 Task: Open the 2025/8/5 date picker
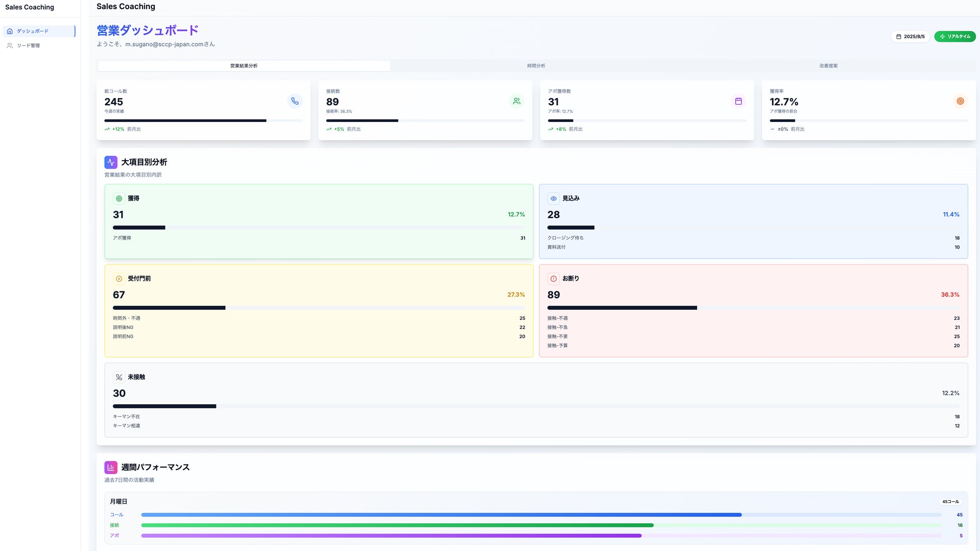coord(910,37)
